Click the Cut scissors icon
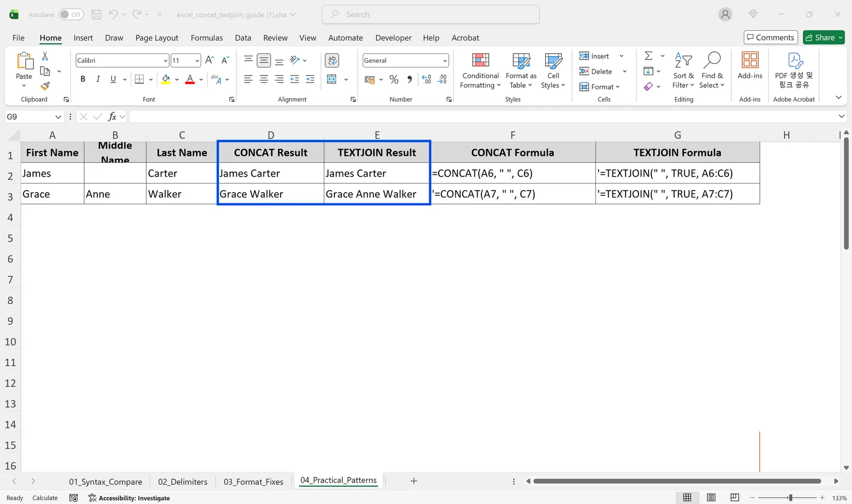The height and width of the screenshot is (504, 852). (45, 56)
